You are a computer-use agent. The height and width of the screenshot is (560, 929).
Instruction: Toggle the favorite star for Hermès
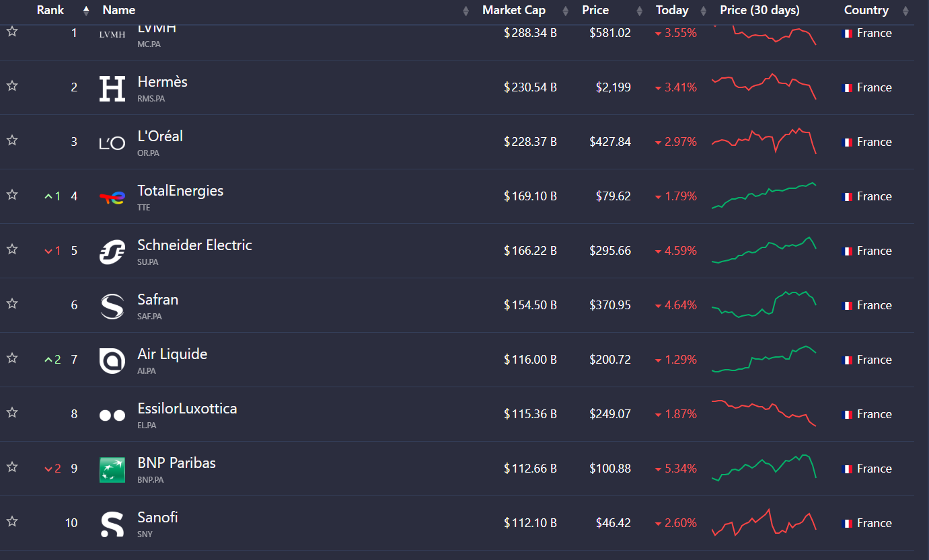click(x=12, y=86)
